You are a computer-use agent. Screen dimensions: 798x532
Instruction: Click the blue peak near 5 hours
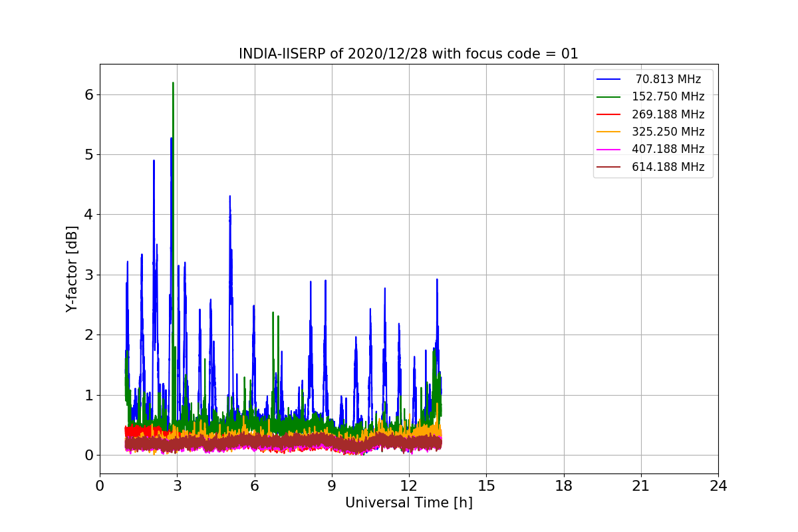(230, 198)
